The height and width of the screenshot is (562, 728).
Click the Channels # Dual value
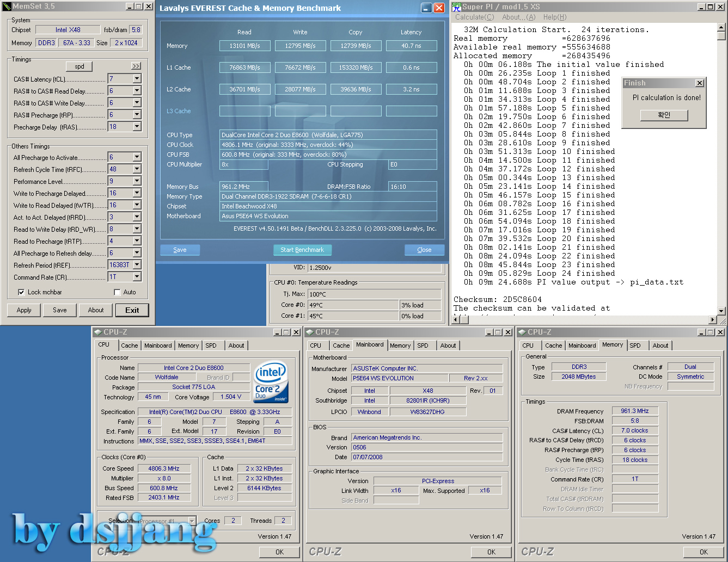click(x=690, y=367)
